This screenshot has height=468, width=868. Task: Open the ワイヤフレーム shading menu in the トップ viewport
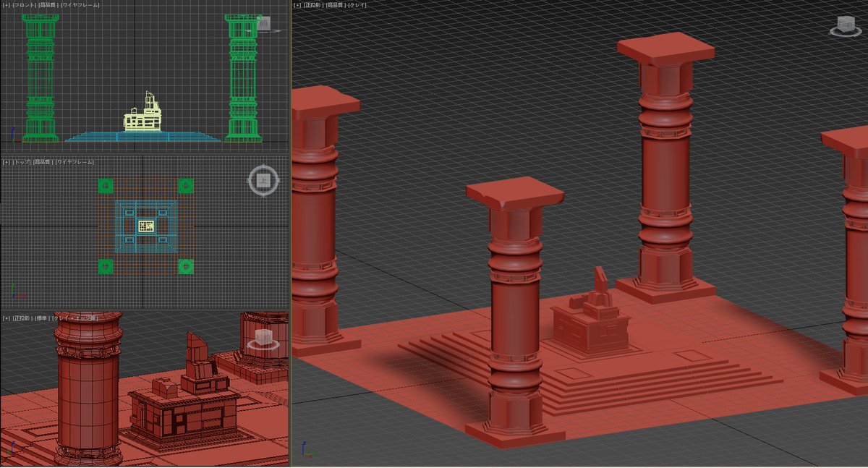coord(75,162)
